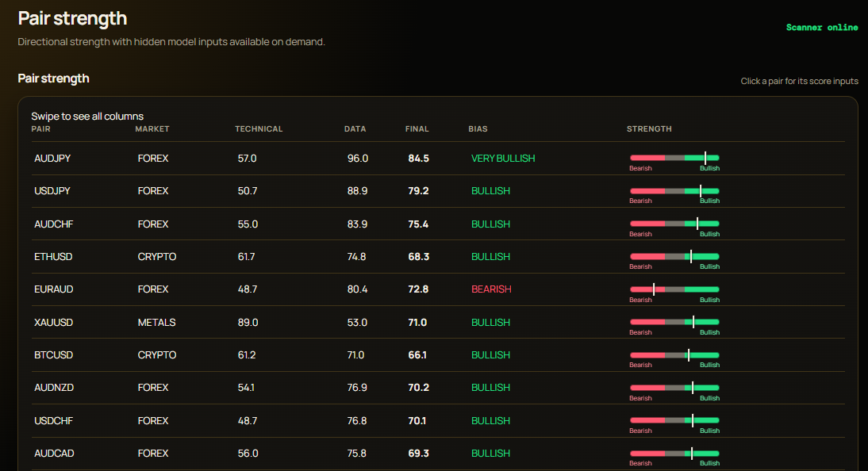Screen dimensions: 868x471
Task: Click BTCUSD's CRYPTO market cell
Action: click(x=156, y=354)
